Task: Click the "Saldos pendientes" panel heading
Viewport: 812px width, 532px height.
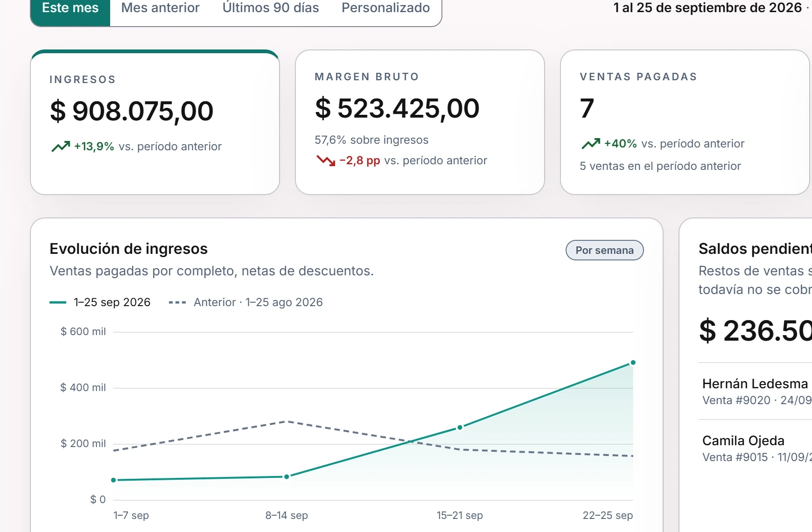Action: (755, 249)
